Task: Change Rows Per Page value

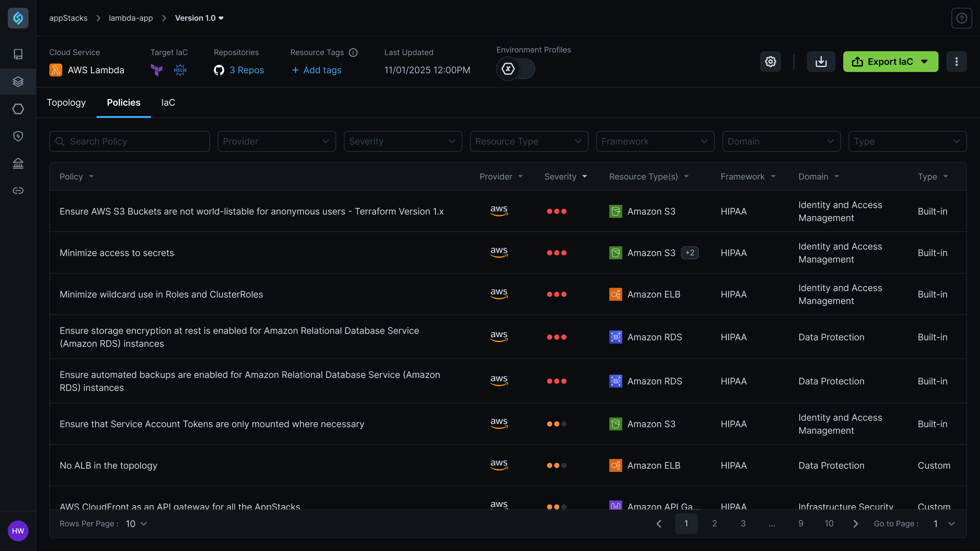Action: (x=136, y=523)
